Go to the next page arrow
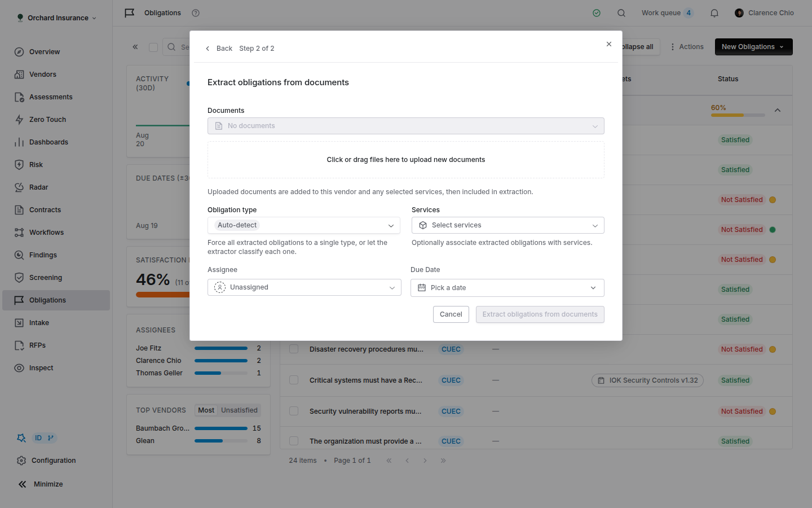 425,461
